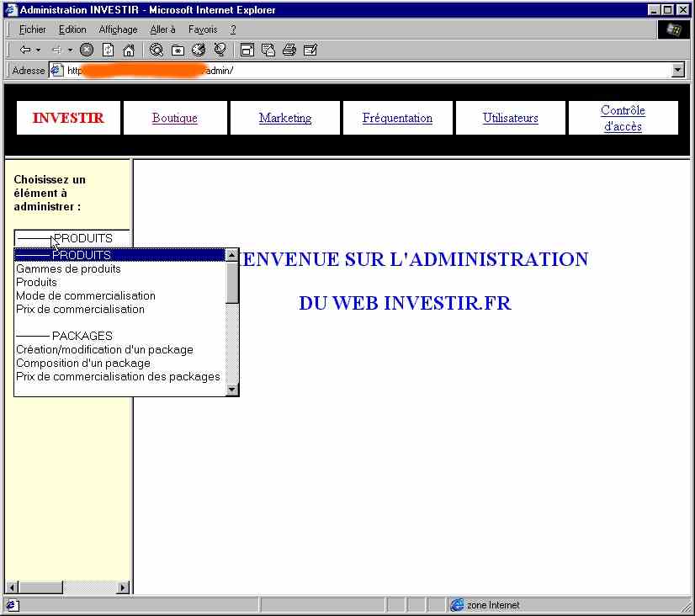Open the Edition menu
Image resolution: width=695 pixels, height=616 pixels.
pyautogui.click(x=72, y=29)
